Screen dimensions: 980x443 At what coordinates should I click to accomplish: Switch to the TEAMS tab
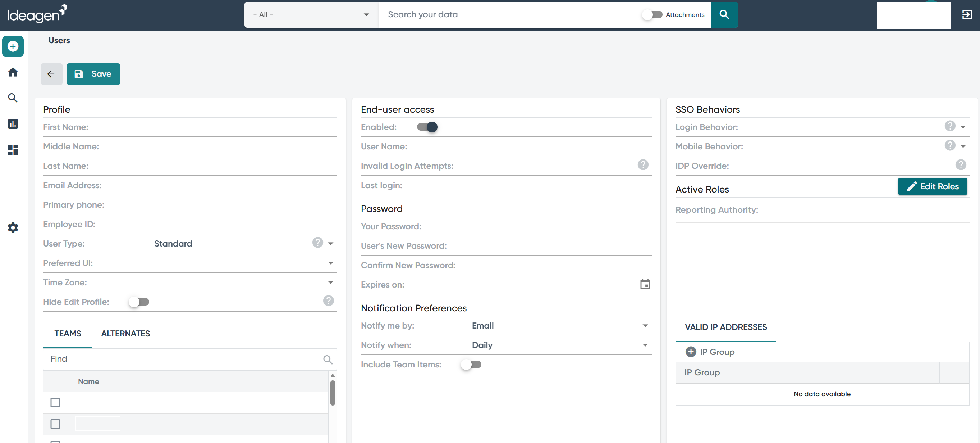pos(67,334)
